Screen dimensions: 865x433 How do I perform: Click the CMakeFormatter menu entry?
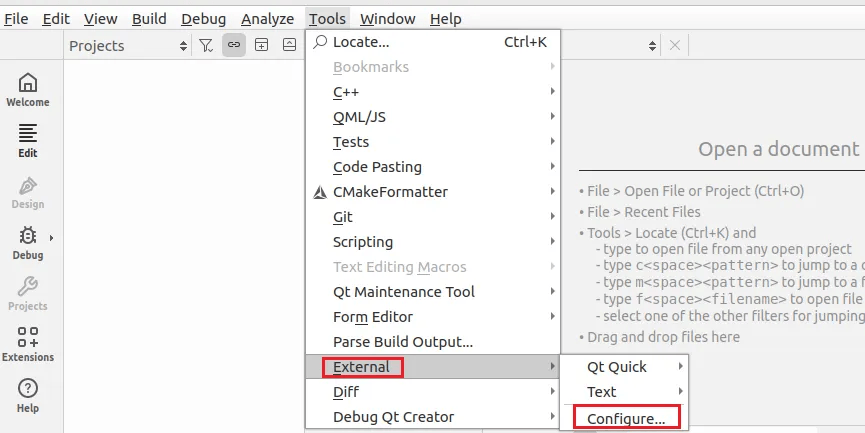tap(390, 192)
